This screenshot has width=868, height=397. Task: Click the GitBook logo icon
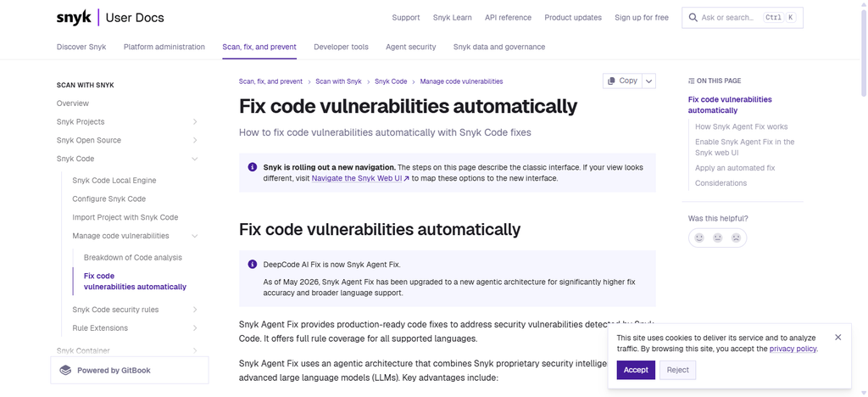(x=66, y=371)
